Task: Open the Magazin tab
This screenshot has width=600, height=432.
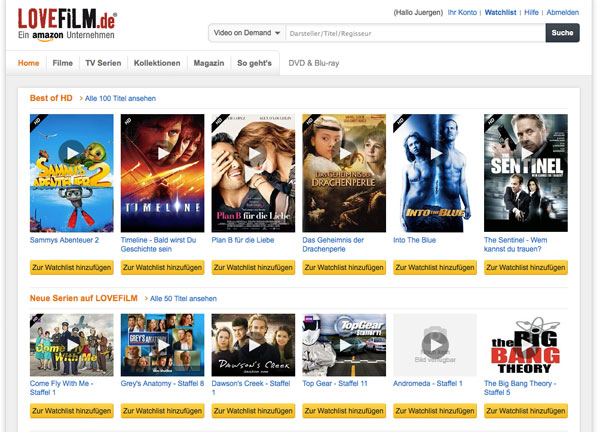Action: pyautogui.click(x=209, y=63)
